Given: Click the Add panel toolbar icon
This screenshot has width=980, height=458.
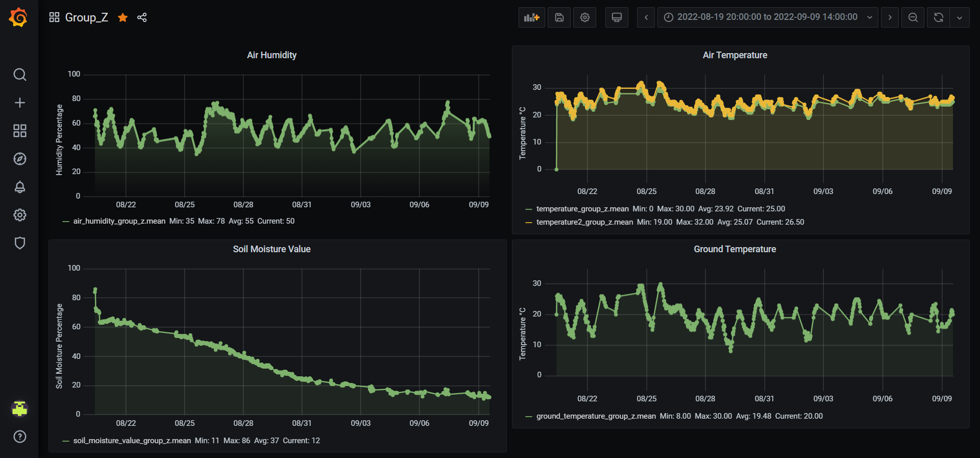Looking at the screenshot, I should (531, 17).
